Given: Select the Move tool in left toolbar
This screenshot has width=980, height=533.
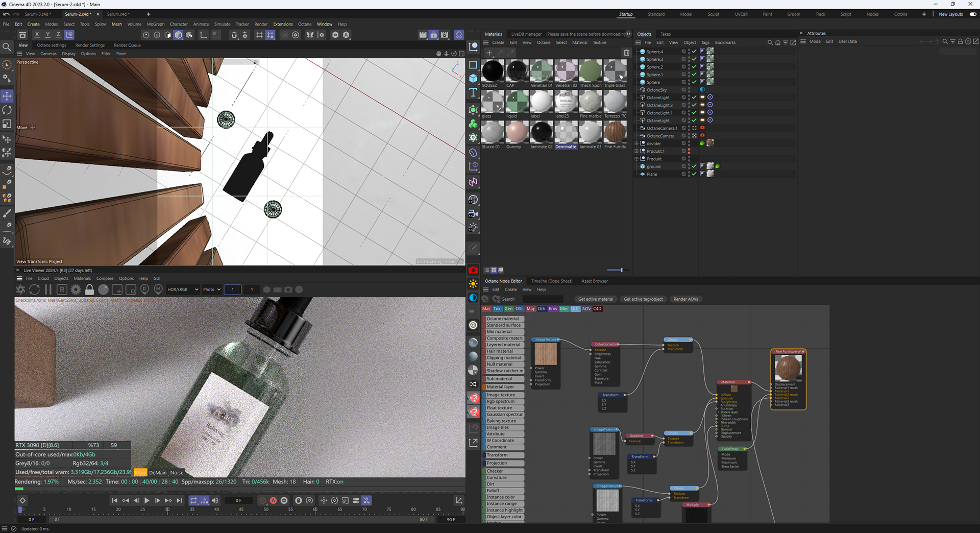Looking at the screenshot, I should 7,96.
